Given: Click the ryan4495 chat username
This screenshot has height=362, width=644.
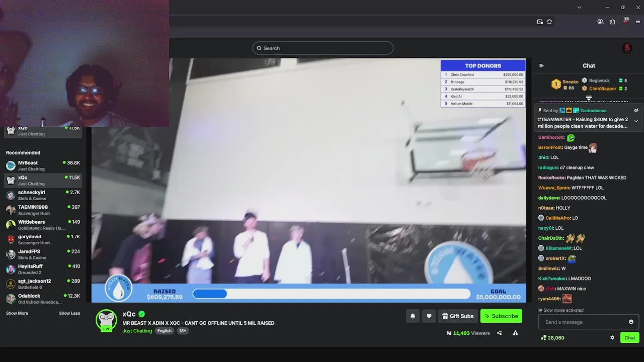Looking at the screenshot, I should click(549, 299).
